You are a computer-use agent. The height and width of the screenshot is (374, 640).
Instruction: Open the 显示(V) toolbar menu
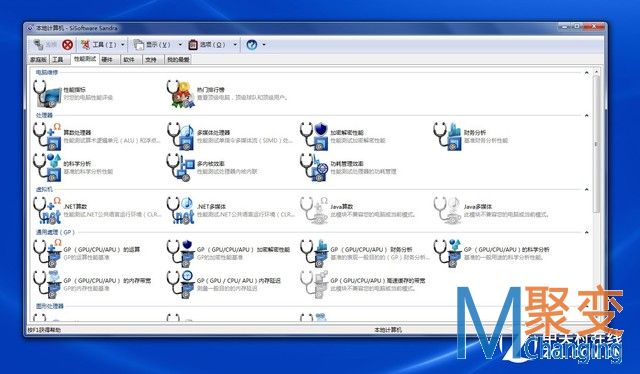153,45
